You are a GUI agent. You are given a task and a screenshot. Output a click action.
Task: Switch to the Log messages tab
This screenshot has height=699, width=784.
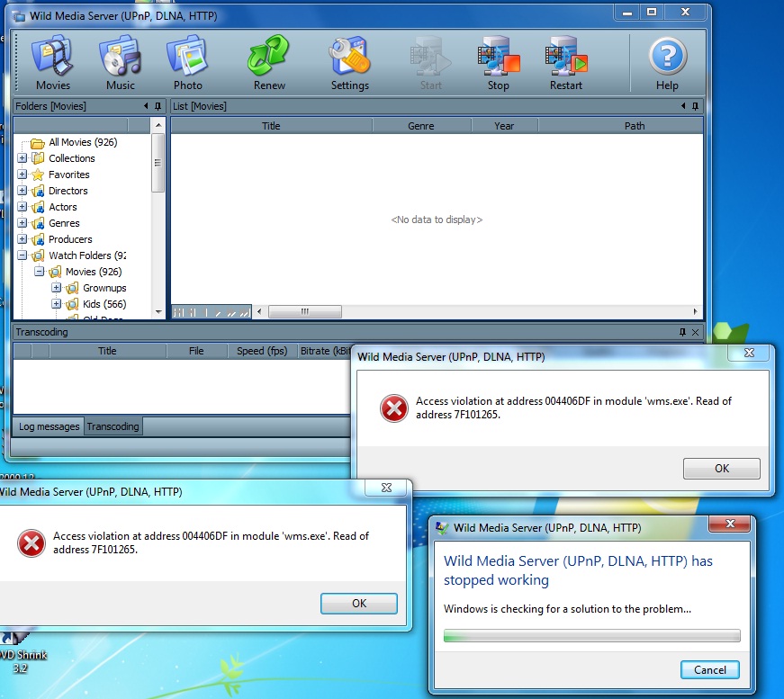pyautogui.click(x=49, y=426)
